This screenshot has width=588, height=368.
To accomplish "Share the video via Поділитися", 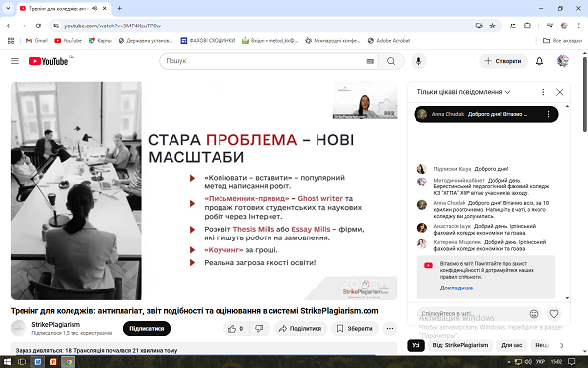I will point(301,329).
